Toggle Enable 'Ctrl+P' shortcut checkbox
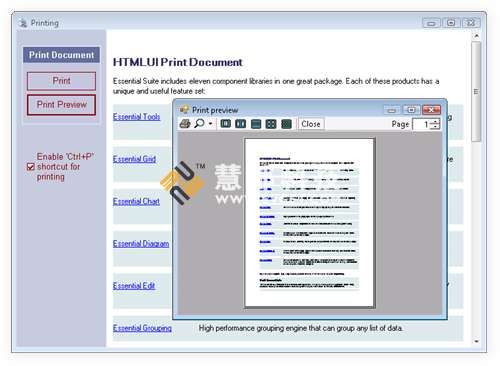The image size is (500, 366). click(x=31, y=167)
